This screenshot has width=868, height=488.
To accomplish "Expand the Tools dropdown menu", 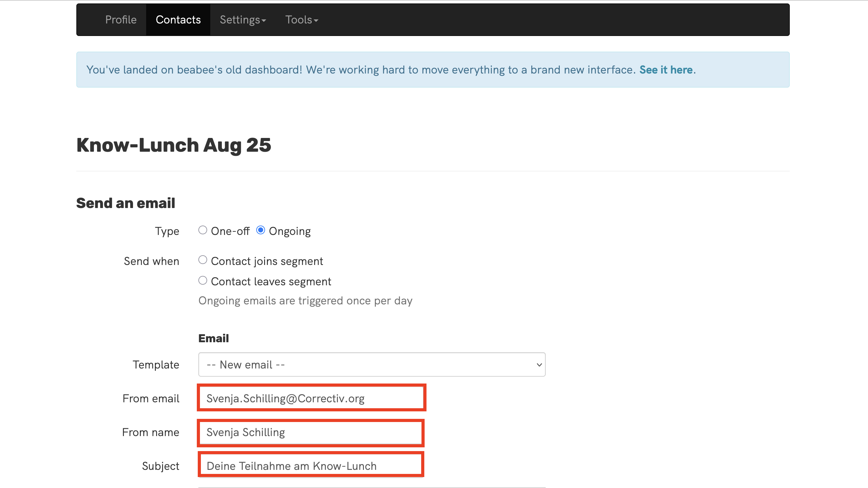I will [x=302, y=19].
